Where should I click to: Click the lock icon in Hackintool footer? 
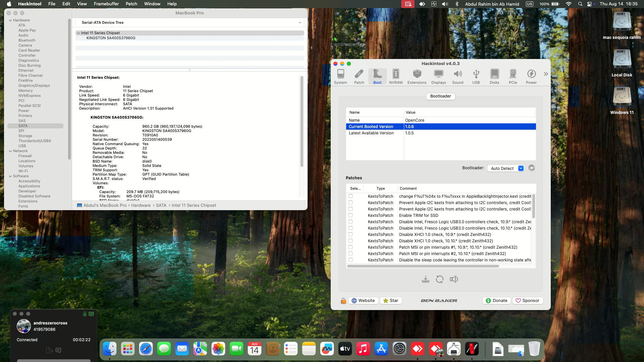click(343, 301)
